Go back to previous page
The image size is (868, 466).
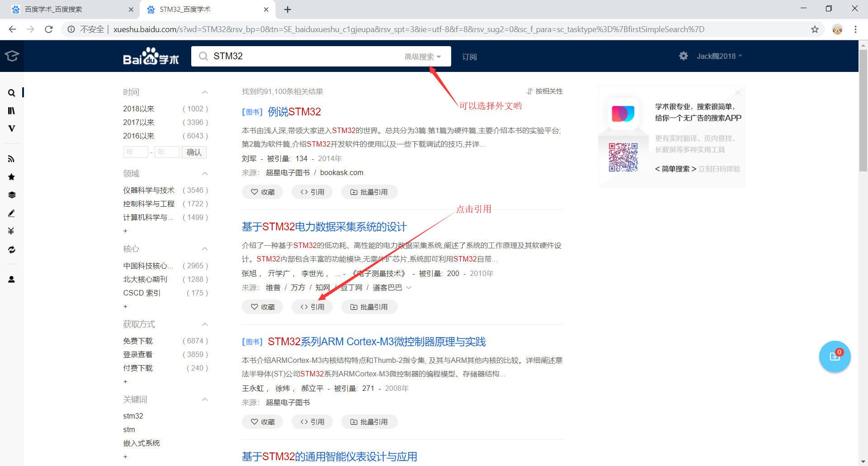click(13, 29)
